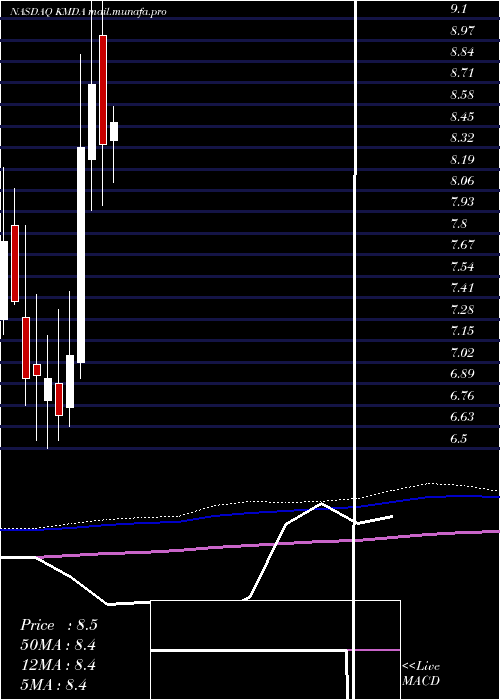Click the 7.8 price axis label

point(458,224)
